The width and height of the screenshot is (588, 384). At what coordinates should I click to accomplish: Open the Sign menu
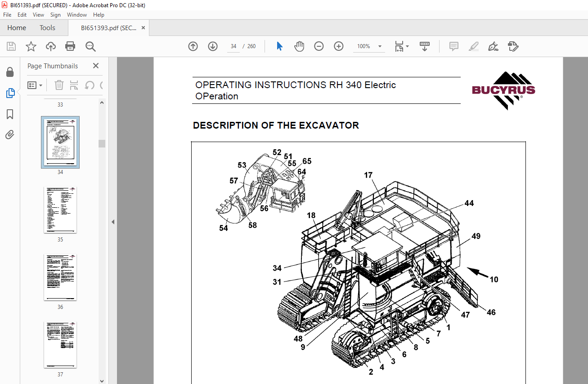(55, 15)
